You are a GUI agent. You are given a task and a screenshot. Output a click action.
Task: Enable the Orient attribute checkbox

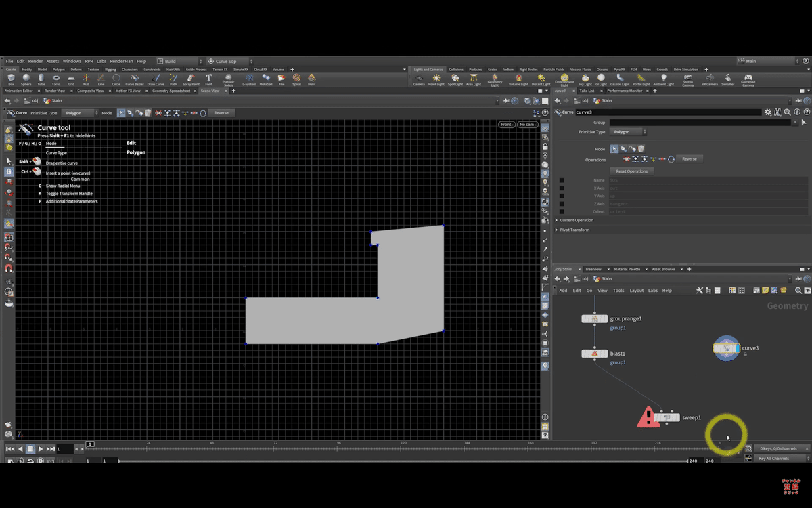coord(562,212)
